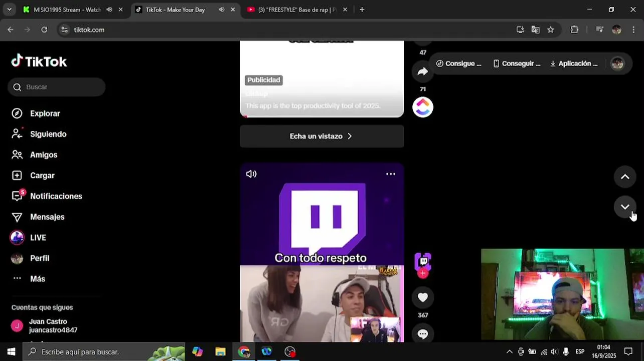Click the Conseguir app button
The width and height of the screenshot is (644, 361).
[517, 64]
